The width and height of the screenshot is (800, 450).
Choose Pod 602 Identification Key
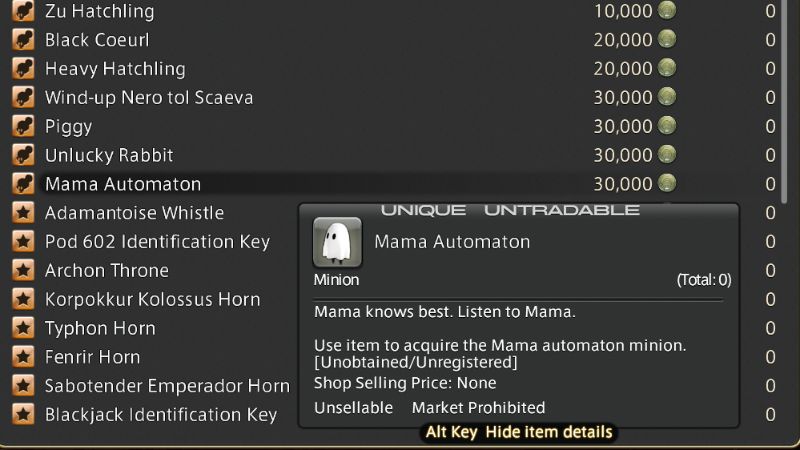tap(157, 241)
